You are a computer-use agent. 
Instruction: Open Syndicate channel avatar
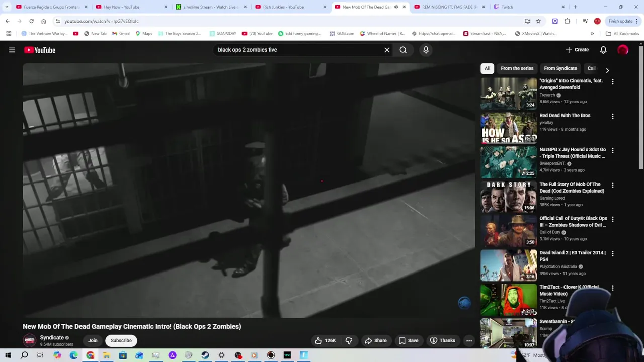pyautogui.click(x=30, y=340)
